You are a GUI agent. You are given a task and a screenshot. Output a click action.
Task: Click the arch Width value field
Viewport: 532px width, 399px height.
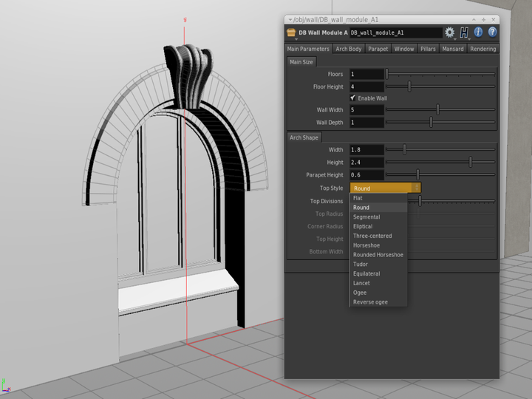coord(366,149)
